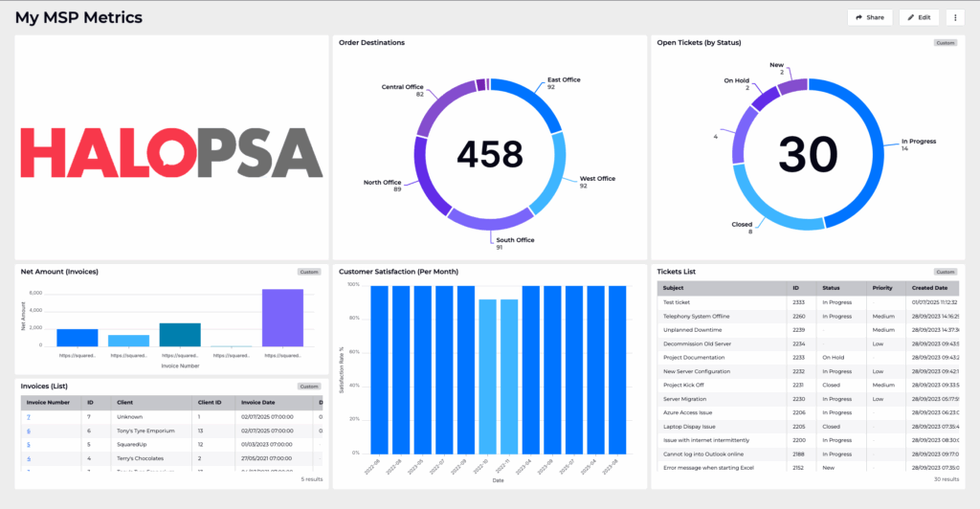The width and height of the screenshot is (980, 509).
Task: Click Project Documentation ticket subject
Action: click(694, 357)
